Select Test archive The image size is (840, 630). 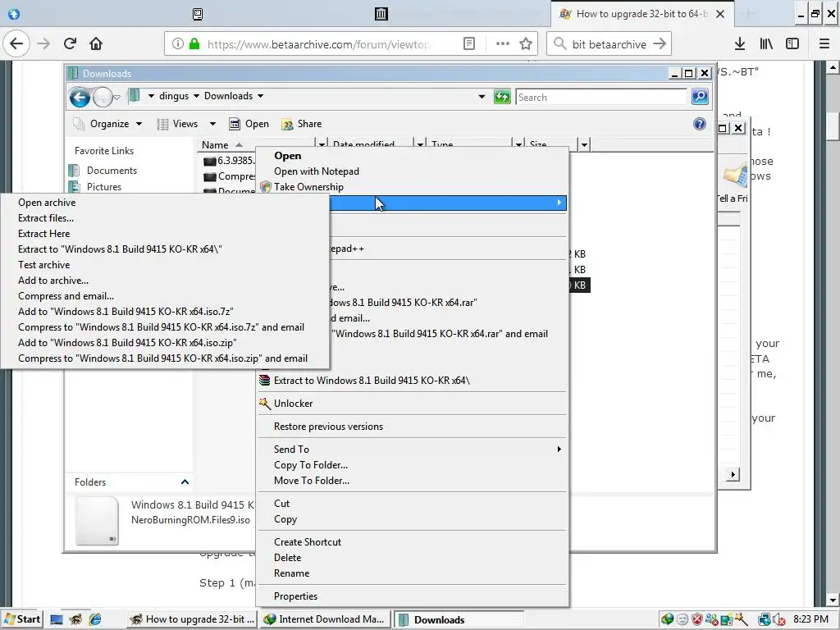[x=44, y=265]
